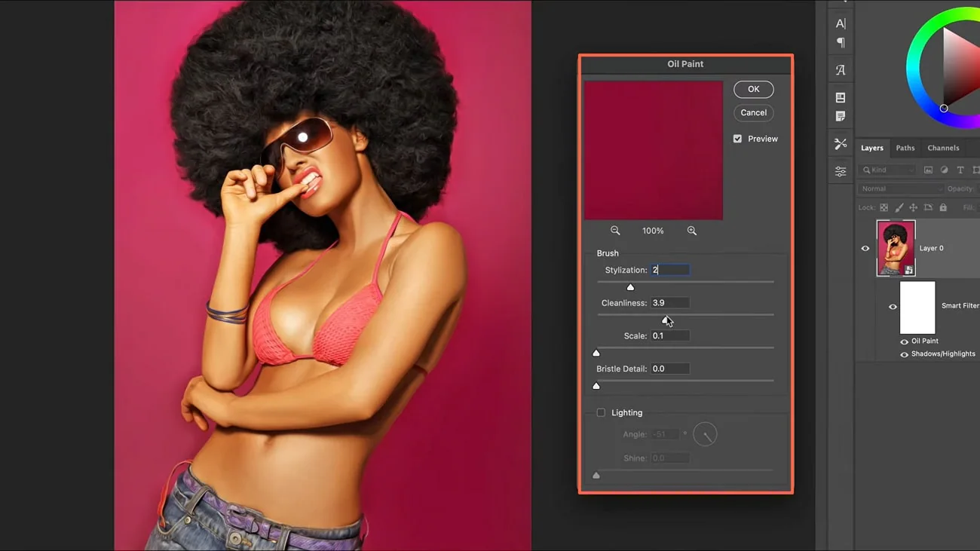Viewport: 980px width, 551px height.
Task: Open the Notes panel icon
Action: [841, 116]
